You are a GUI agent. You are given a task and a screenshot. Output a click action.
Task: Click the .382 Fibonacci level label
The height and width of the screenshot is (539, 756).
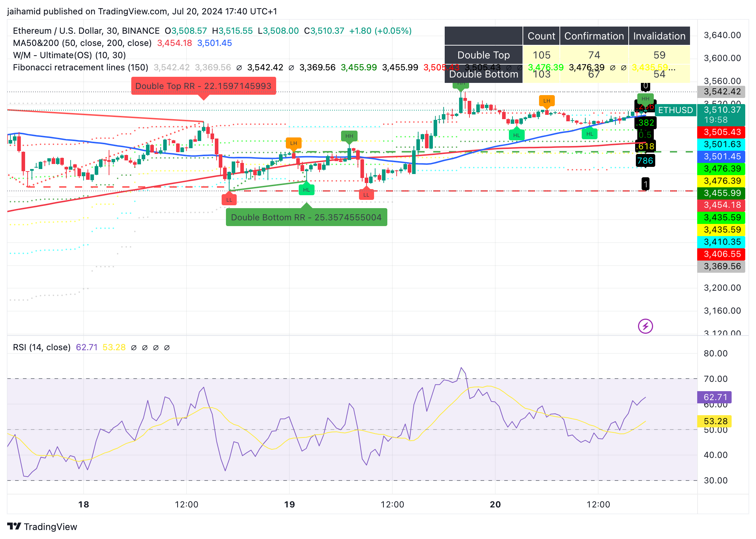coord(645,123)
